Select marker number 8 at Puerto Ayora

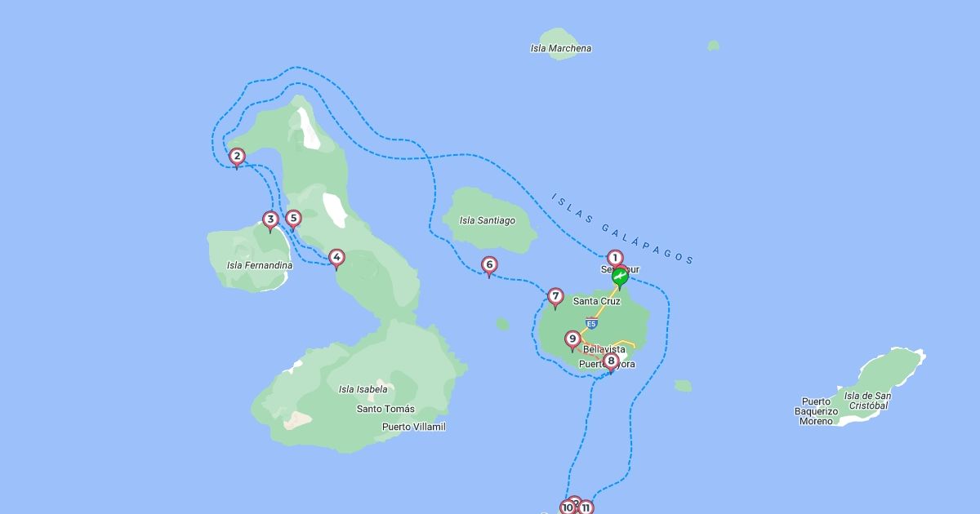click(x=610, y=361)
